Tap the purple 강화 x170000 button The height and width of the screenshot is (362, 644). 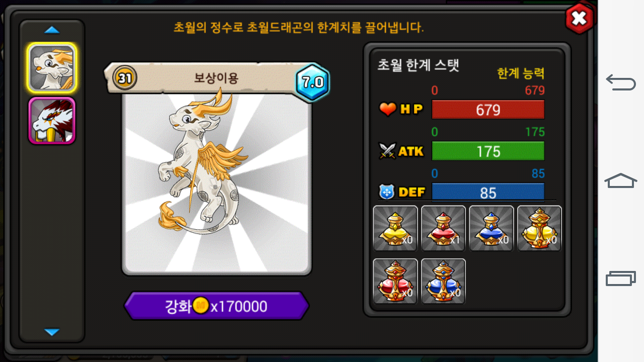pos(216,306)
